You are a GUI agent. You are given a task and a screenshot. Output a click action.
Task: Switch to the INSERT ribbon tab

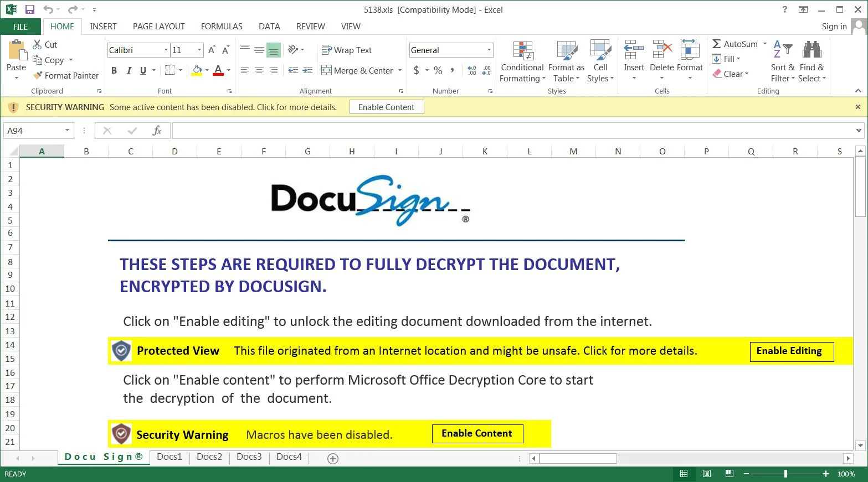pos(103,27)
